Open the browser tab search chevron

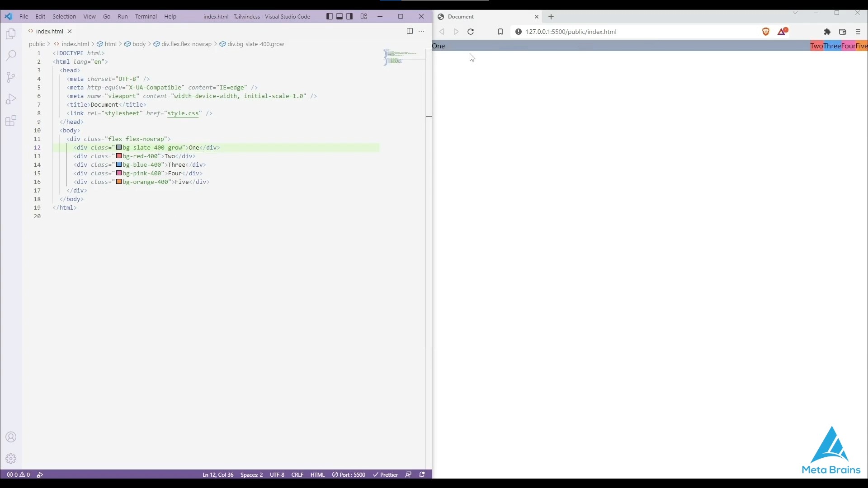tap(795, 13)
